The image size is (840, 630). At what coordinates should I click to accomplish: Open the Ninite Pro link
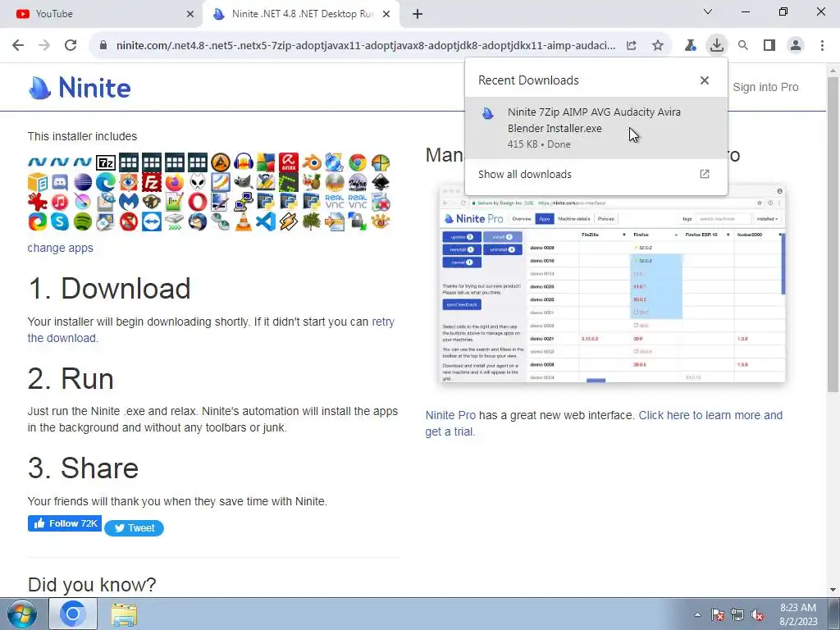pyautogui.click(x=450, y=415)
